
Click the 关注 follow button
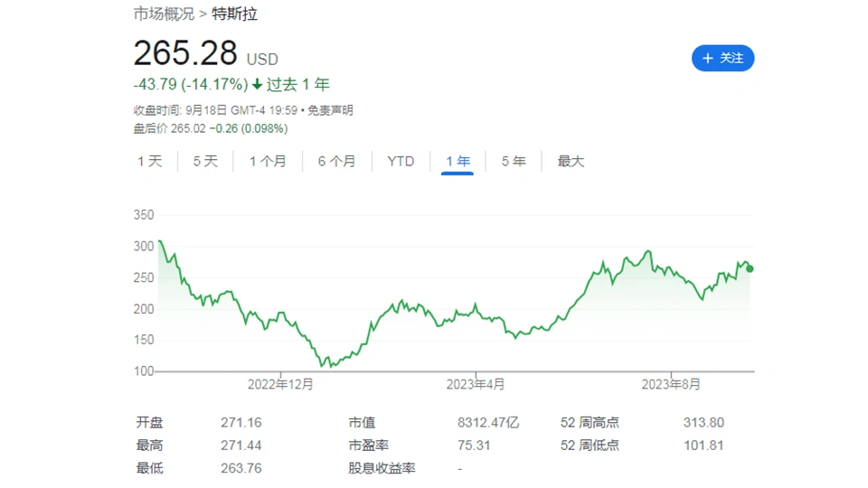click(722, 58)
